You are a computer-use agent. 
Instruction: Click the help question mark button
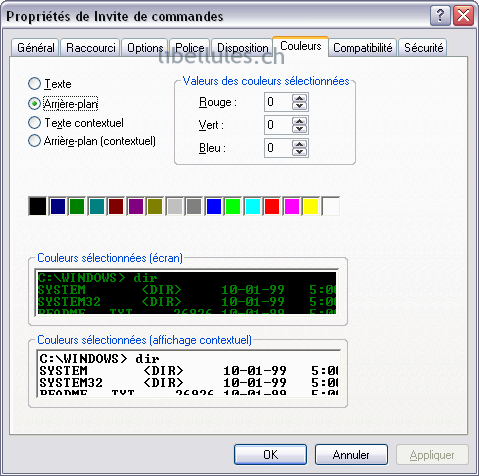click(x=440, y=16)
